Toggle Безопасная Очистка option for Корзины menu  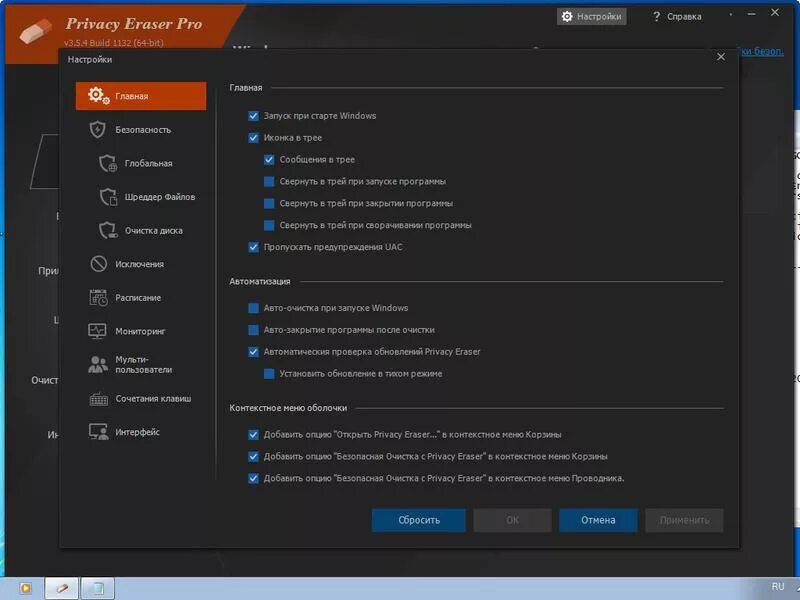[x=253, y=457]
